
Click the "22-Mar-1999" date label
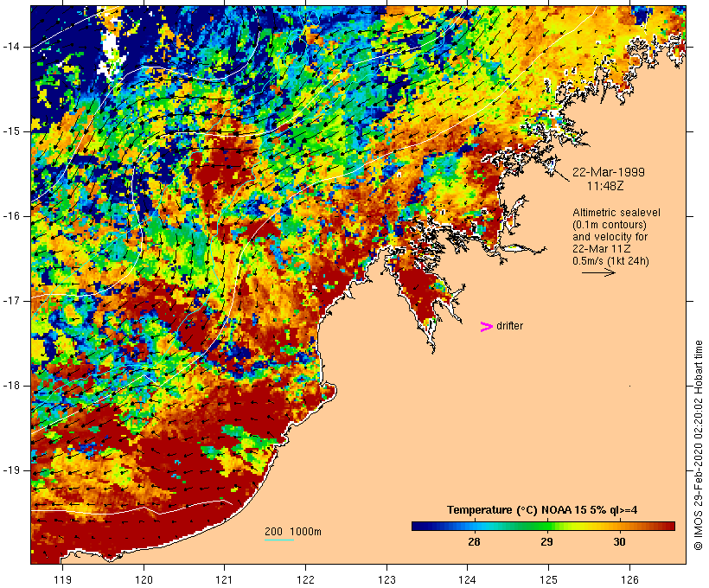[x=609, y=172]
